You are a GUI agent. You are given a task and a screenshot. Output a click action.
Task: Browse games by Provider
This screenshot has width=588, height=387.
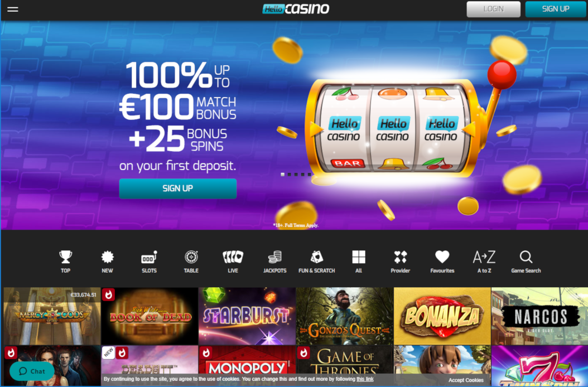[x=401, y=262]
